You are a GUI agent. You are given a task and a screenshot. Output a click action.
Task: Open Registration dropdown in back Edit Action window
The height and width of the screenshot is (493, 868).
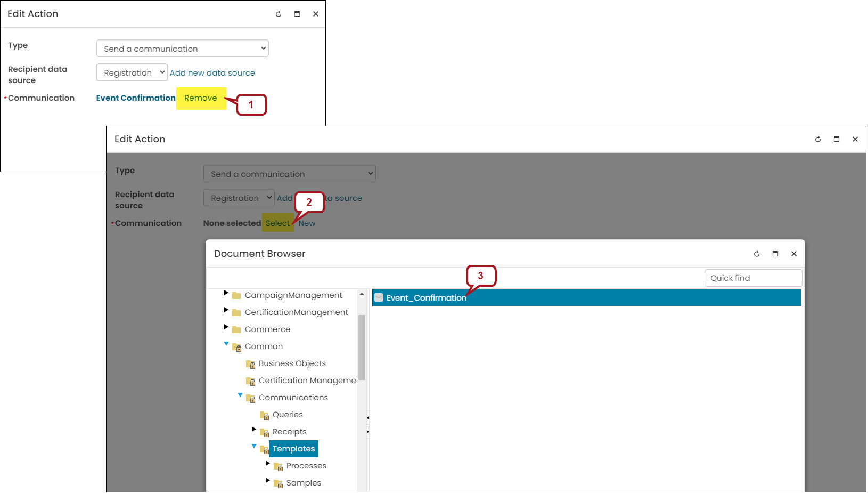point(132,72)
